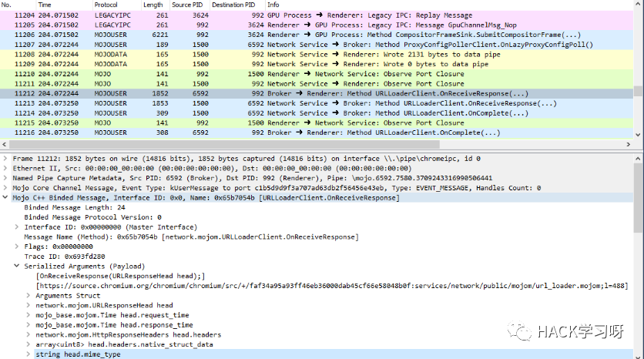Expand head.headers.native_struct_data node

pyautogui.click(x=28, y=344)
